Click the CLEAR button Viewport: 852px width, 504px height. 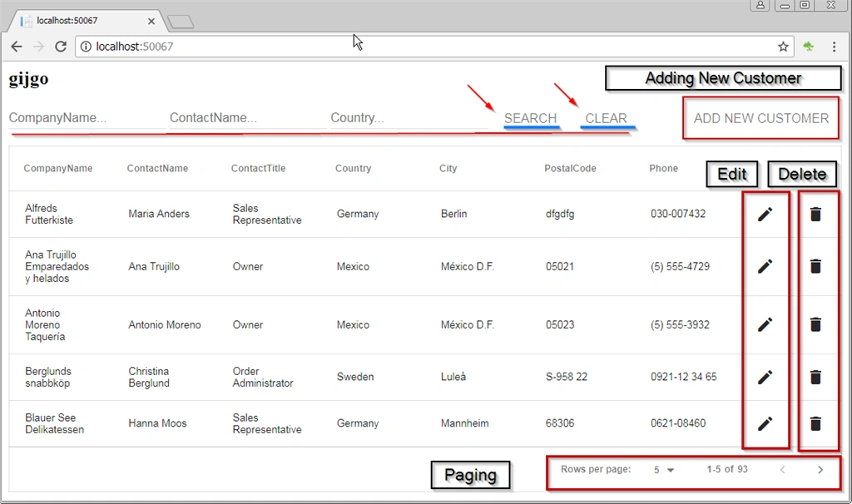point(606,118)
